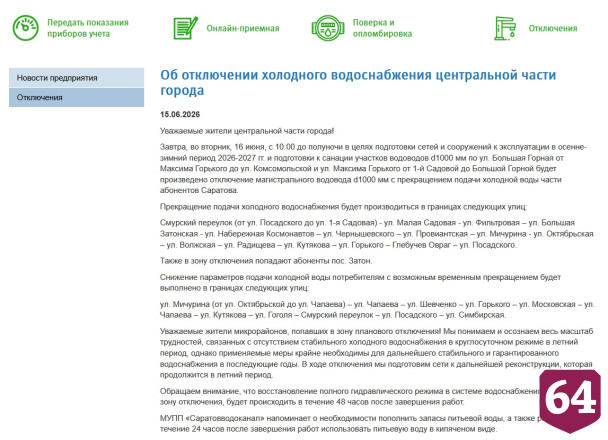Click the paragraph beginning 'Уважаемые жители микрорайонов'
Viewport: 608px width, 440px height.
[x=376, y=353]
